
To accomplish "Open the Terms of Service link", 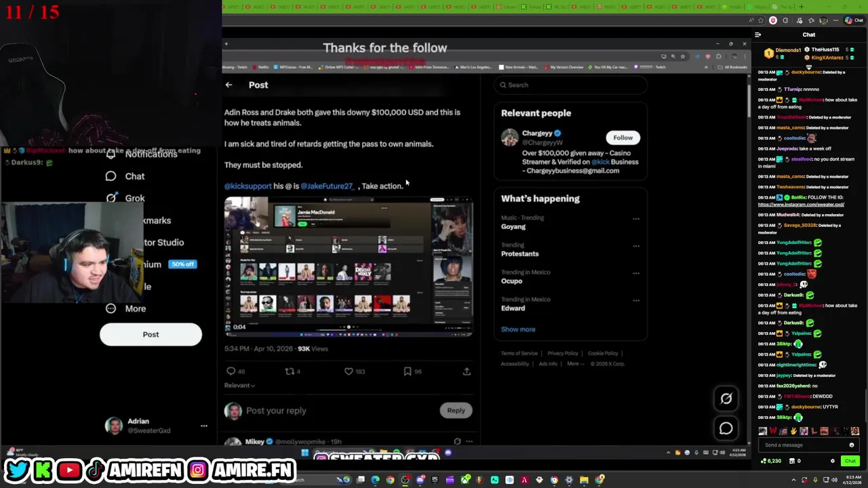I will (519, 353).
